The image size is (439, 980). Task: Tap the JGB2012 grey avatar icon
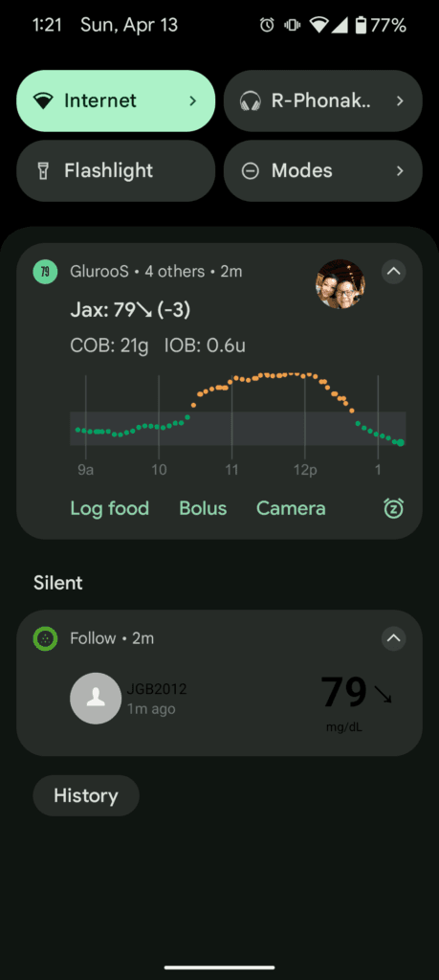[x=95, y=699]
